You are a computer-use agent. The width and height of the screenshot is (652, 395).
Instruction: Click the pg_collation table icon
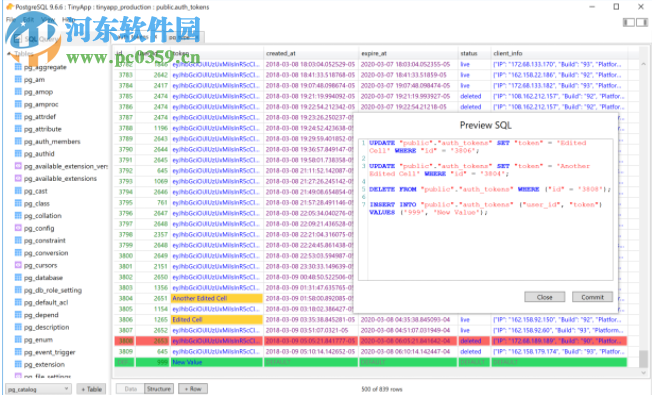[18, 215]
